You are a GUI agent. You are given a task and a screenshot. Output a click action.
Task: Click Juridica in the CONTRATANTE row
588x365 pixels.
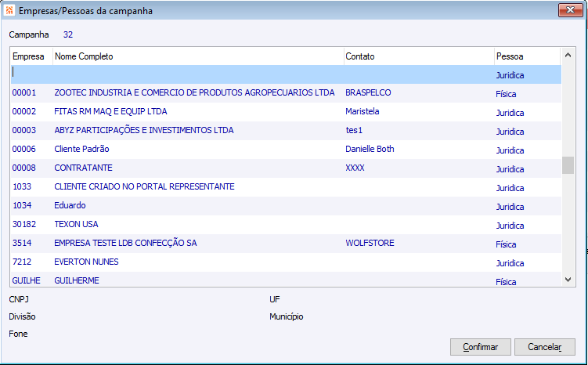pos(510,169)
